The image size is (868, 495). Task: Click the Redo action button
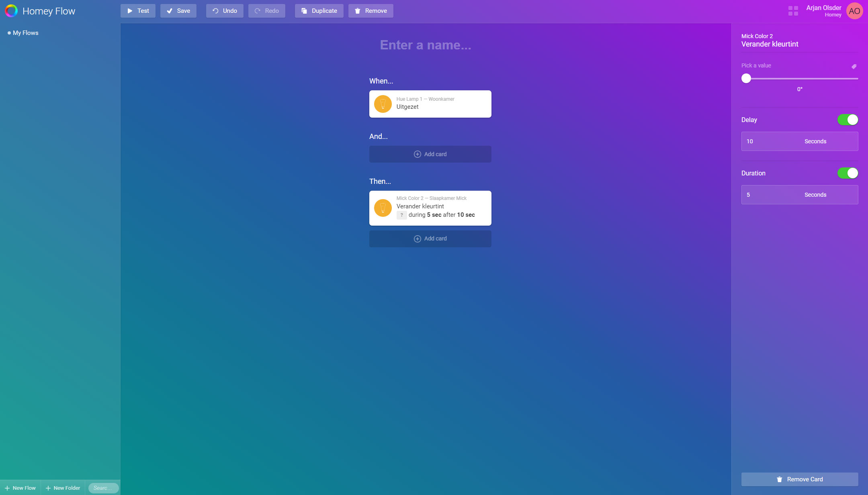click(x=267, y=11)
